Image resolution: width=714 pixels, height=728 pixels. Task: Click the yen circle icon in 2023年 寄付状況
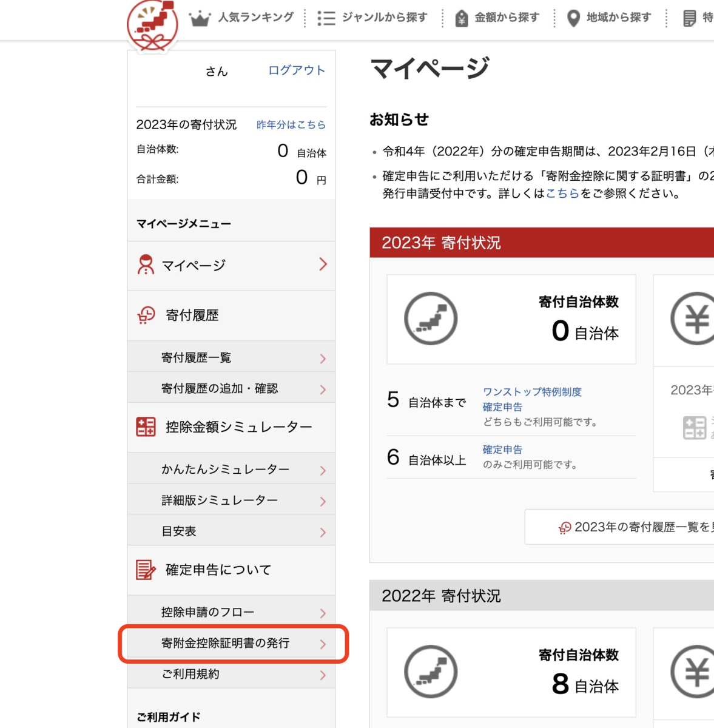click(693, 318)
